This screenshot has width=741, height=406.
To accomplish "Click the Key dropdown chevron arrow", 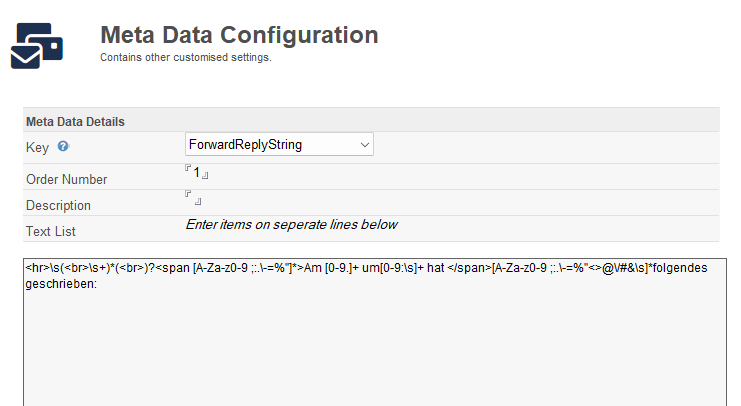I will pos(363,145).
